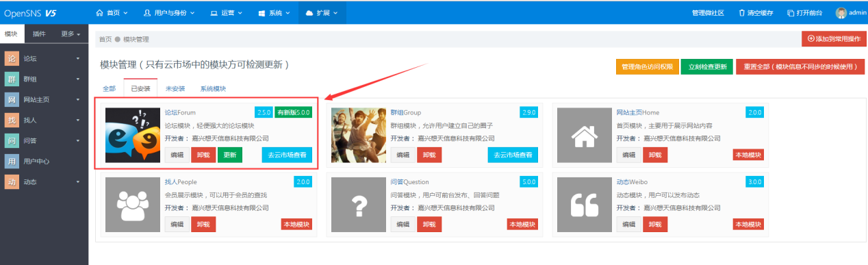The width and height of the screenshot is (868, 265).
Task: Click the 本地模块 label on Home module
Action: point(748,155)
